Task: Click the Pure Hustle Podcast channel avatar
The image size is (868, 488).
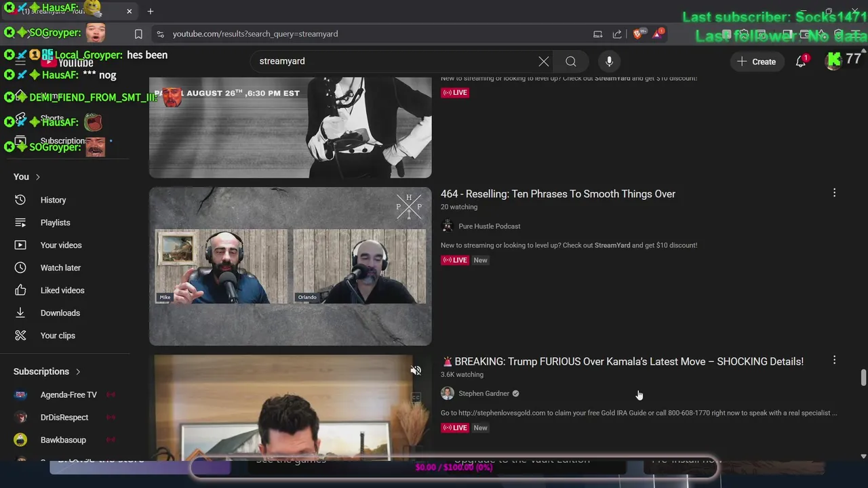Action: (447, 226)
